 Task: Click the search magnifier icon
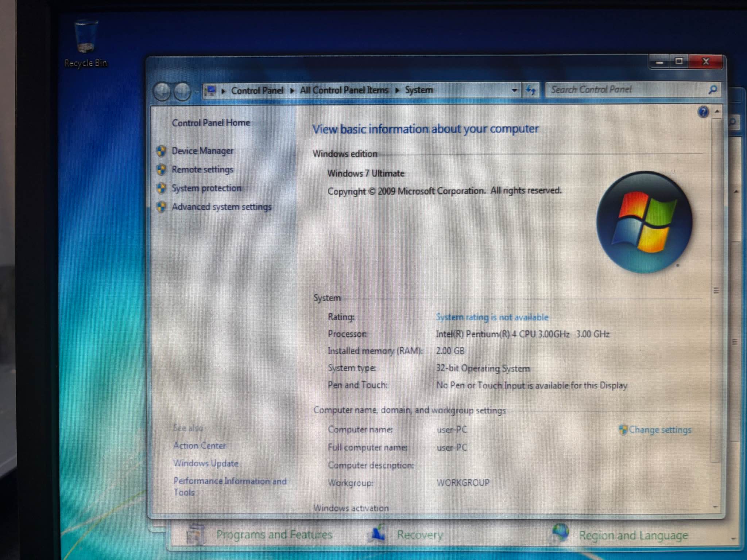712,90
